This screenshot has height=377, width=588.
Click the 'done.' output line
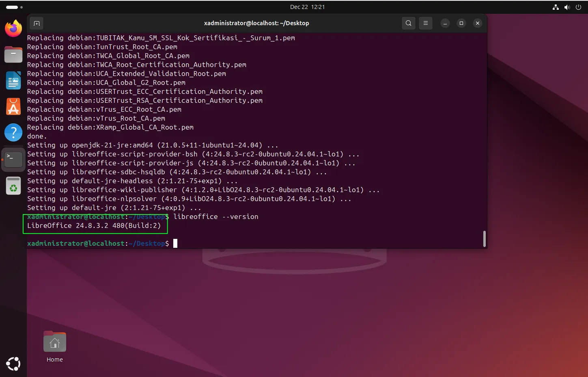(37, 136)
